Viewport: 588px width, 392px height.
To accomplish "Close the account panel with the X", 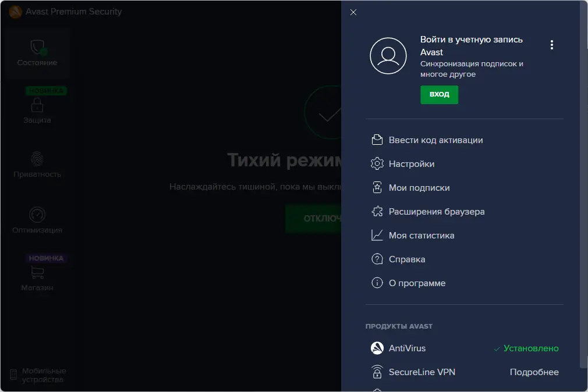I will [x=353, y=12].
